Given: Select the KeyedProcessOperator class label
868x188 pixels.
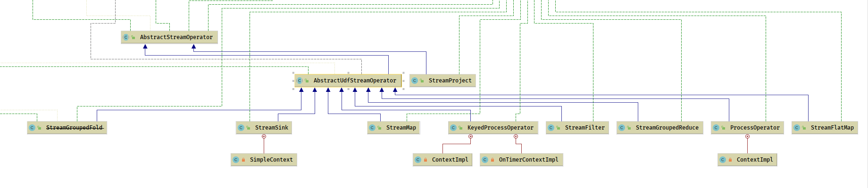Looking at the screenshot, I should pos(501,128).
